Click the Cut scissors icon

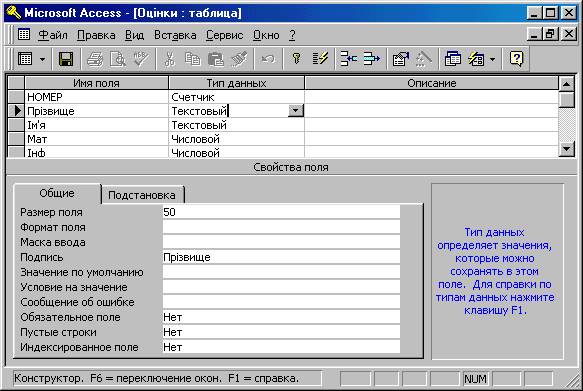(170, 59)
